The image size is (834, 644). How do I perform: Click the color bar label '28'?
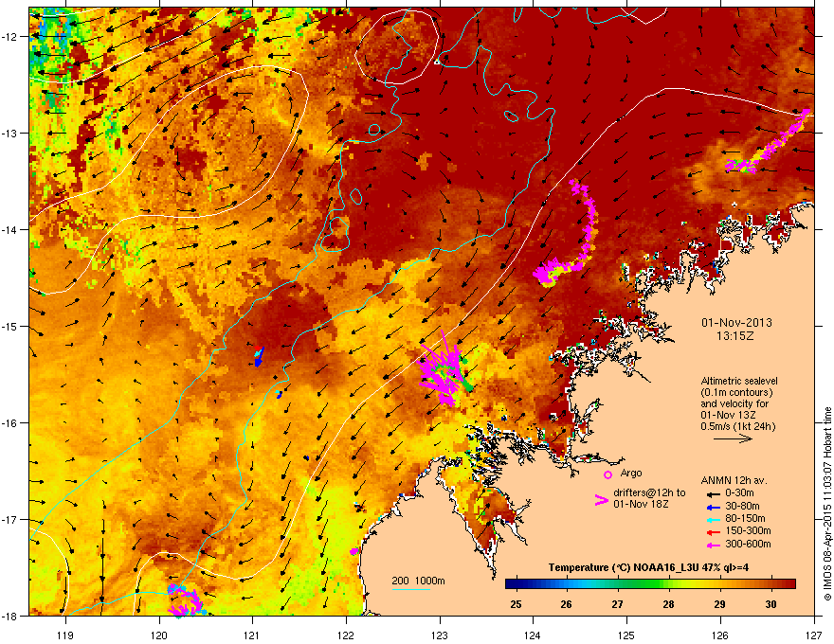point(668,604)
